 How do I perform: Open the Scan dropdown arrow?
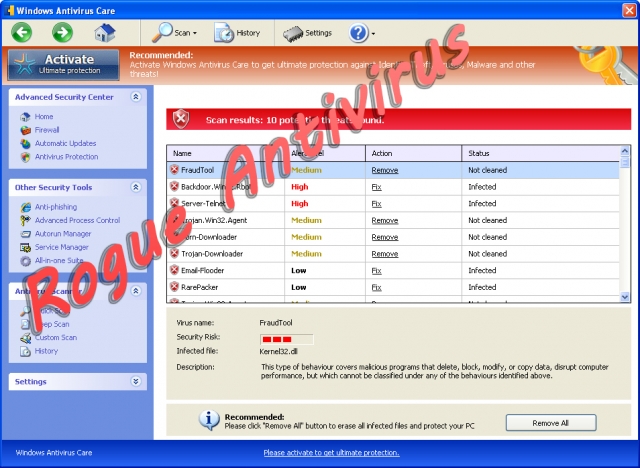click(x=195, y=33)
